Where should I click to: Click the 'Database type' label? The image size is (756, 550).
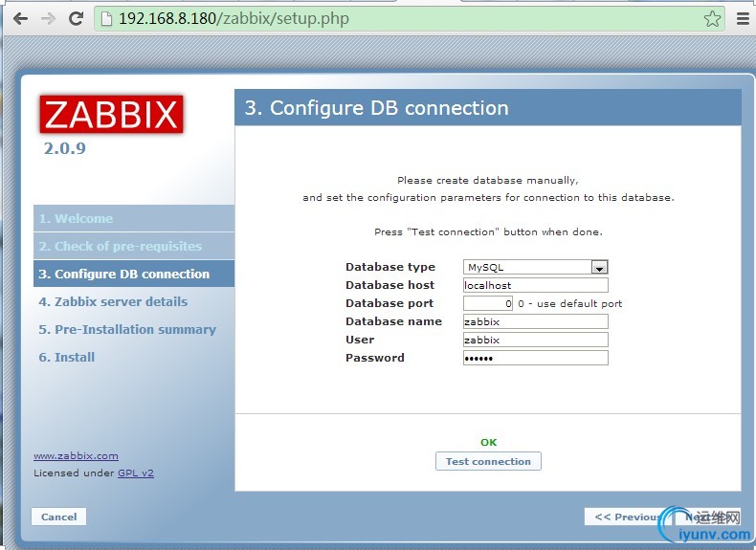click(x=390, y=267)
